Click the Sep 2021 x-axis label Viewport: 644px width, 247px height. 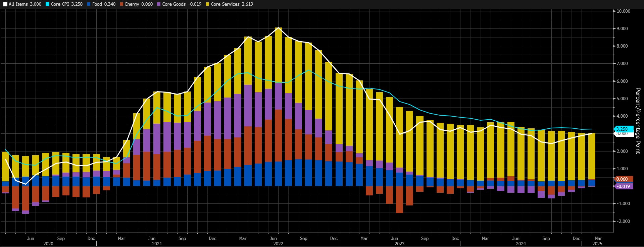182,238
